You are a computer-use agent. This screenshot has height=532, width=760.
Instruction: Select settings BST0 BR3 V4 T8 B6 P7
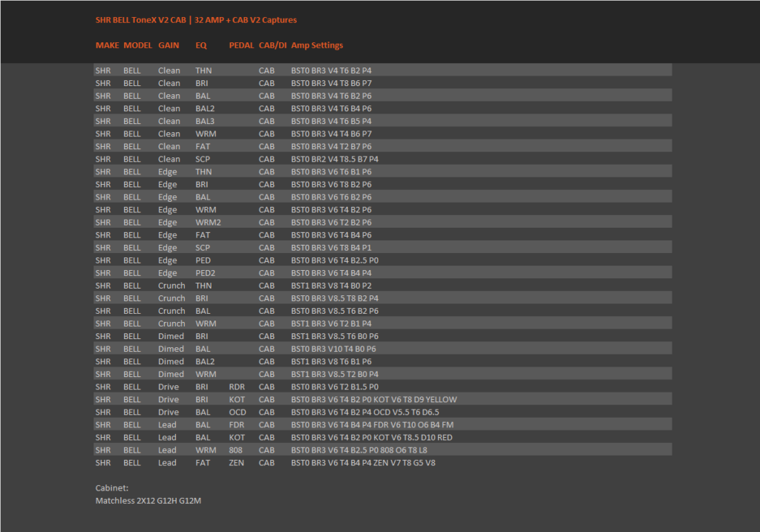click(331, 83)
